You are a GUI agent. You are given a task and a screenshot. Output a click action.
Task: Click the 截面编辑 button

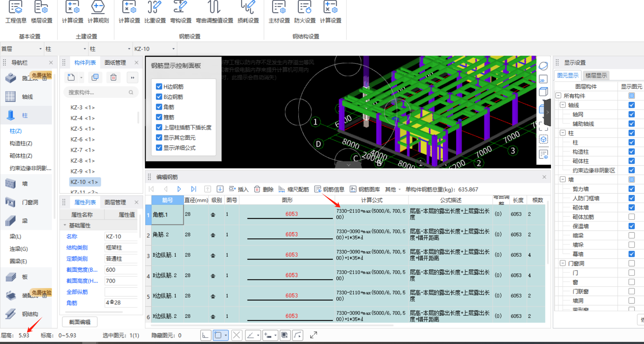click(80, 322)
